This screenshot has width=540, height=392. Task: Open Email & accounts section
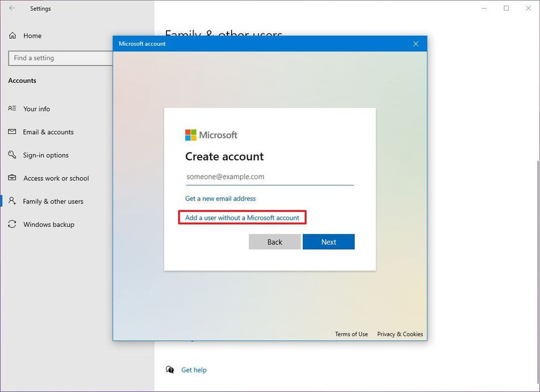[48, 132]
